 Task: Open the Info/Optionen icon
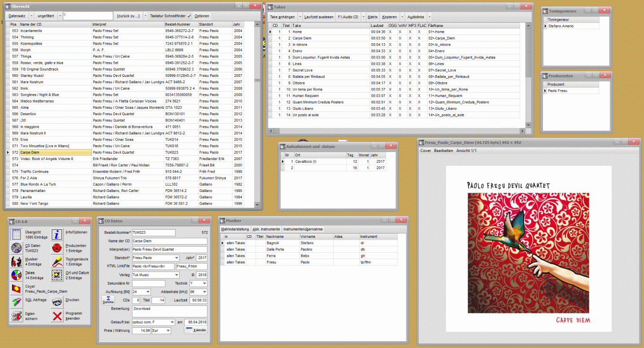pos(57,234)
